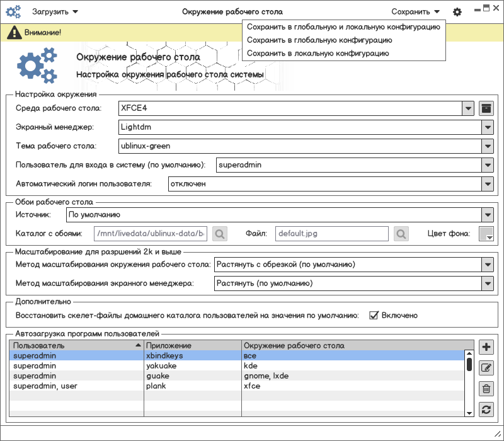Click the edit autostart entry pencil icon
This screenshot has height=441, width=504.
pos(486,368)
